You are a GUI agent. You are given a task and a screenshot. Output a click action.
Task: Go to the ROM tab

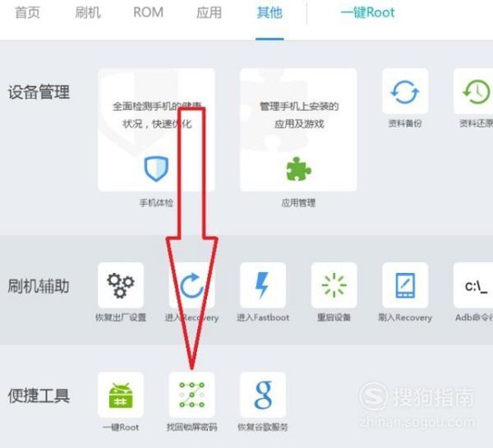[149, 13]
